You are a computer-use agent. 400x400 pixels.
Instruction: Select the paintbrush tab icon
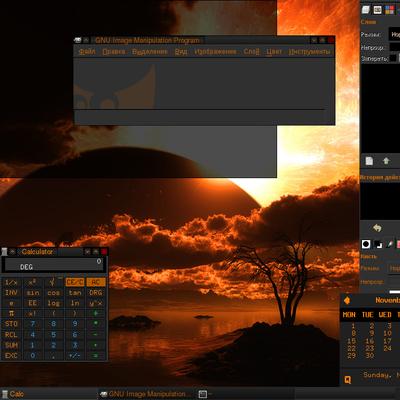tap(389, 244)
